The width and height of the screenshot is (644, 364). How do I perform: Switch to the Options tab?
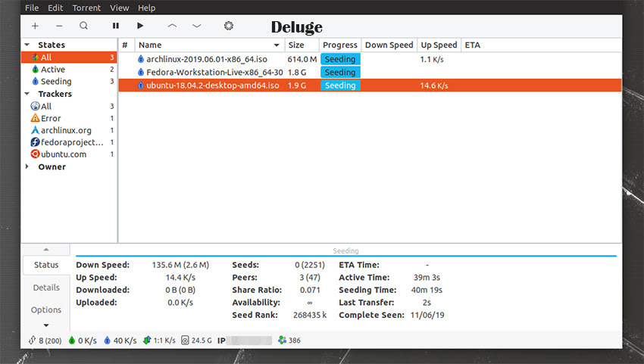[x=46, y=310]
